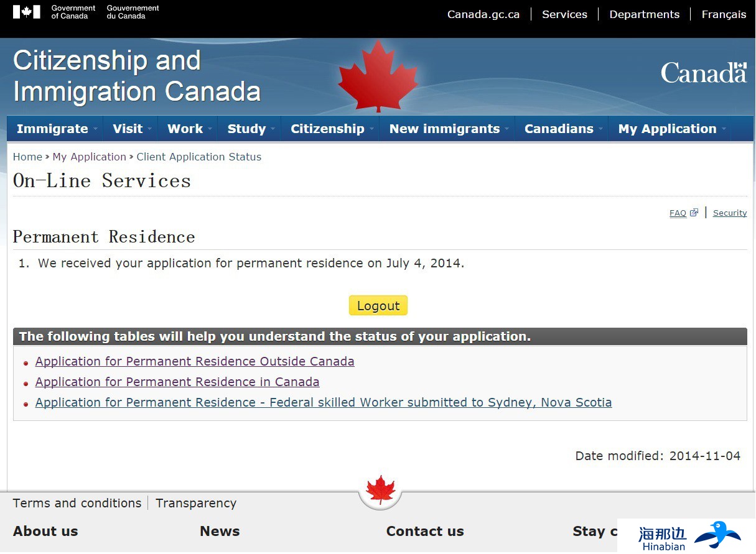Open the Work menu
The width and height of the screenshot is (756, 554).
(187, 129)
